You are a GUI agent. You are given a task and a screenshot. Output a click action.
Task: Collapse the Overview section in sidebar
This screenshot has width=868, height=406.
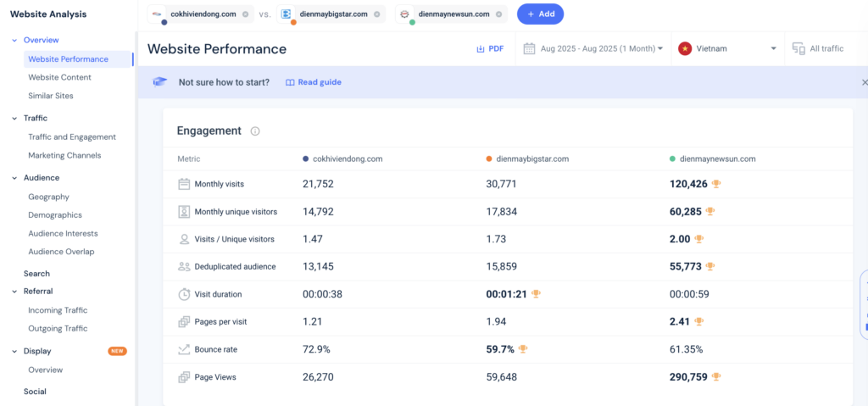(14, 40)
